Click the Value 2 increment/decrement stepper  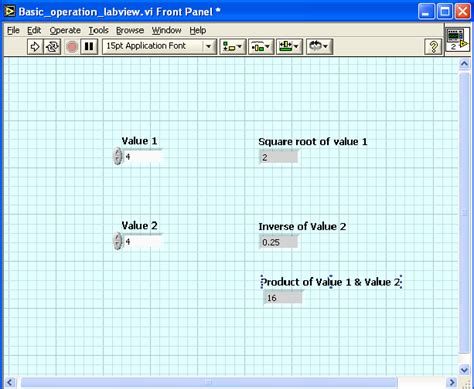click(x=117, y=241)
